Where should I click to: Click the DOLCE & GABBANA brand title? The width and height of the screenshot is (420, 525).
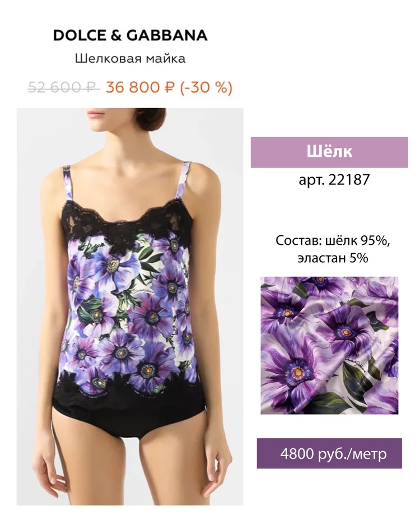(x=130, y=35)
